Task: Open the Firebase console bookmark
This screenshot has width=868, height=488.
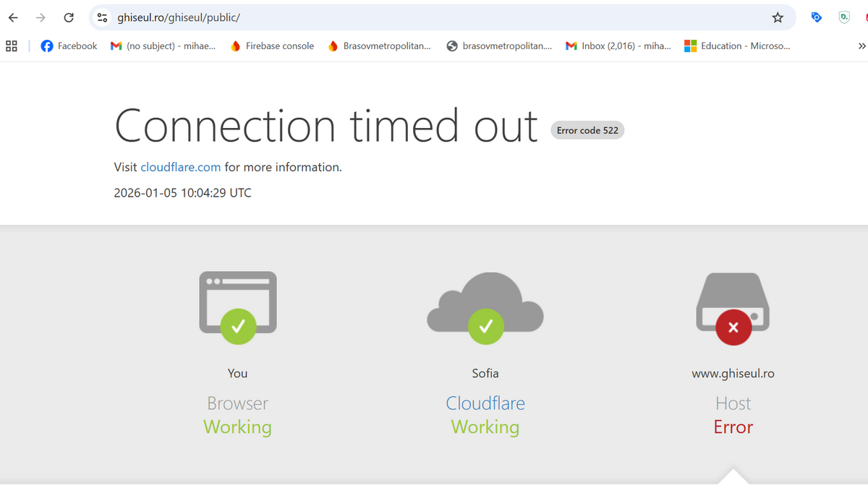Action: point(272,46)
